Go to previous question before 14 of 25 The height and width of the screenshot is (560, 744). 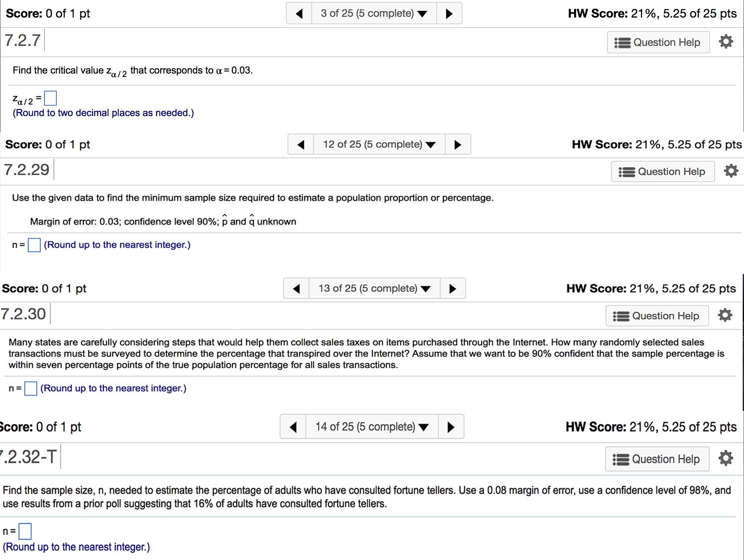pos(293,427)
